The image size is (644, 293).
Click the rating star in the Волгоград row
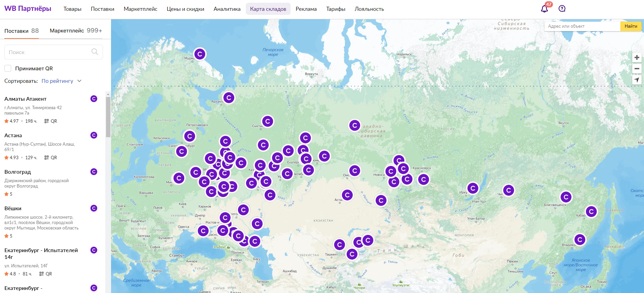point(6,194)
